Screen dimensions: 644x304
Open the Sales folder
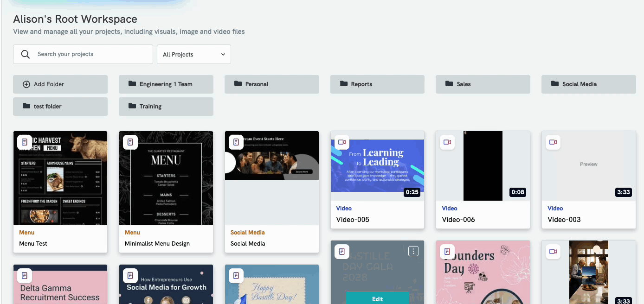[x=483, y=84]
